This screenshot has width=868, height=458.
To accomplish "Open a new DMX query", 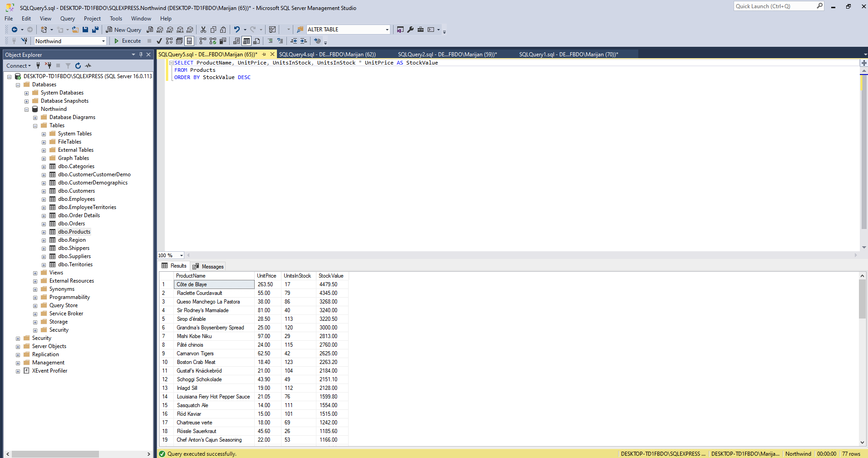I will 170,30.
